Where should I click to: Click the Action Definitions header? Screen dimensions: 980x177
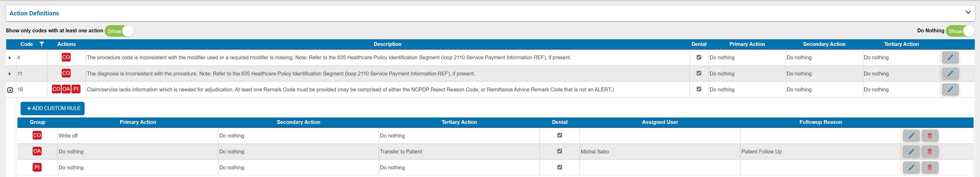pyautogui.click(x=34, y=13)
